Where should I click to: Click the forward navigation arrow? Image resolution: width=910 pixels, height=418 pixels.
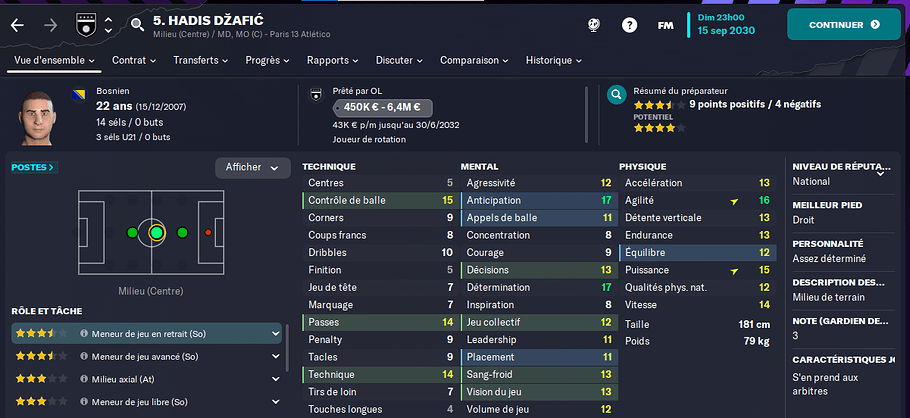(51, 26)
